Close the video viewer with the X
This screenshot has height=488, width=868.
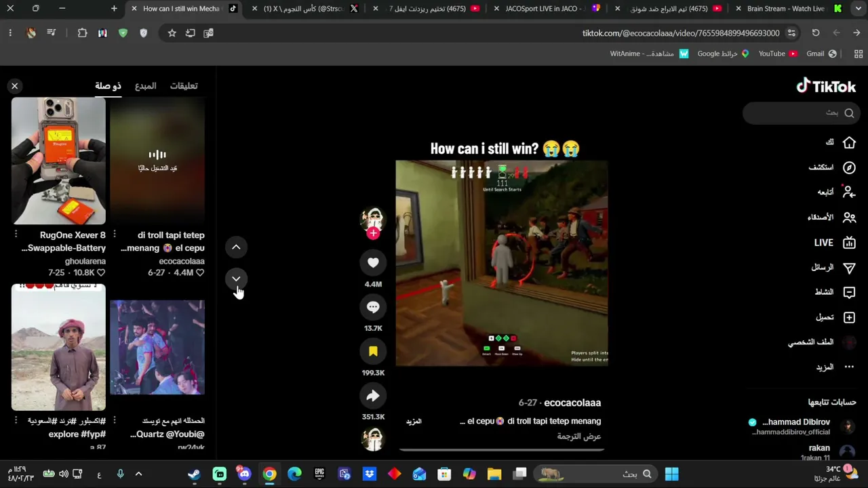pyautogui.click(x=14, y=86)
